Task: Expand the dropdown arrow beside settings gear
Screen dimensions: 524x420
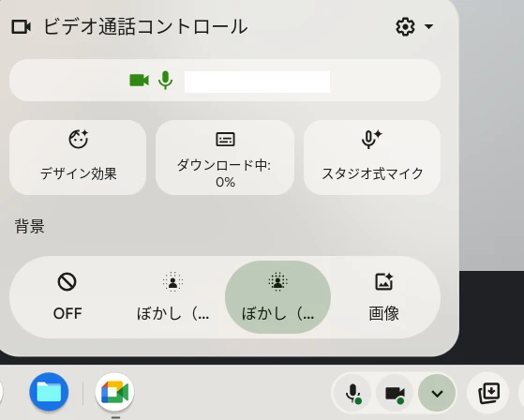Action: (428, 26)
